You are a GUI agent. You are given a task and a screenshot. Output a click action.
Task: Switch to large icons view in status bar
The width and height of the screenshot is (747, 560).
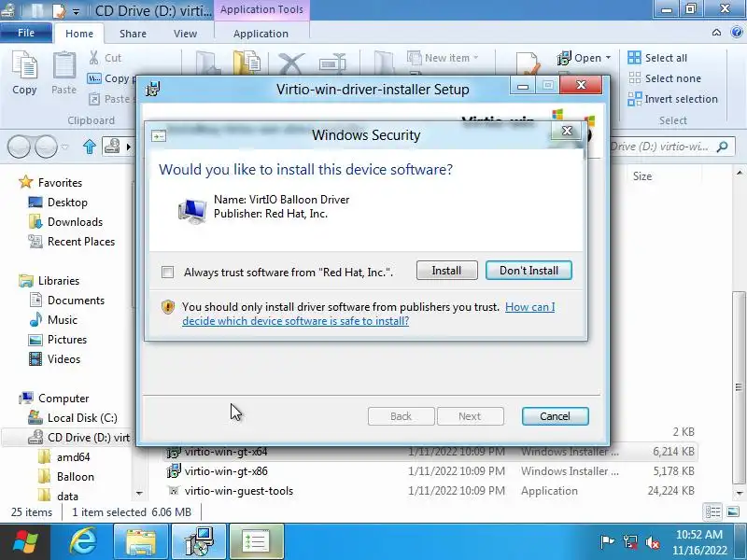click(733, 511)
